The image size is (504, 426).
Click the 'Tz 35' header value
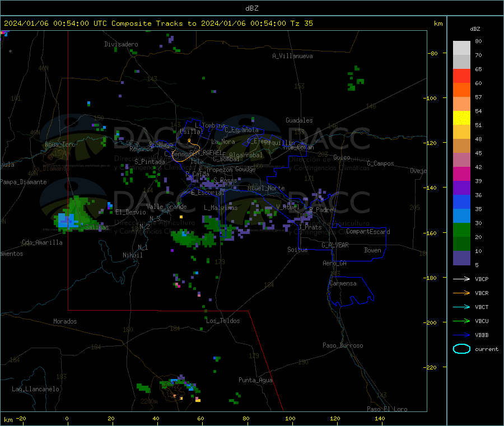point(301,24)
